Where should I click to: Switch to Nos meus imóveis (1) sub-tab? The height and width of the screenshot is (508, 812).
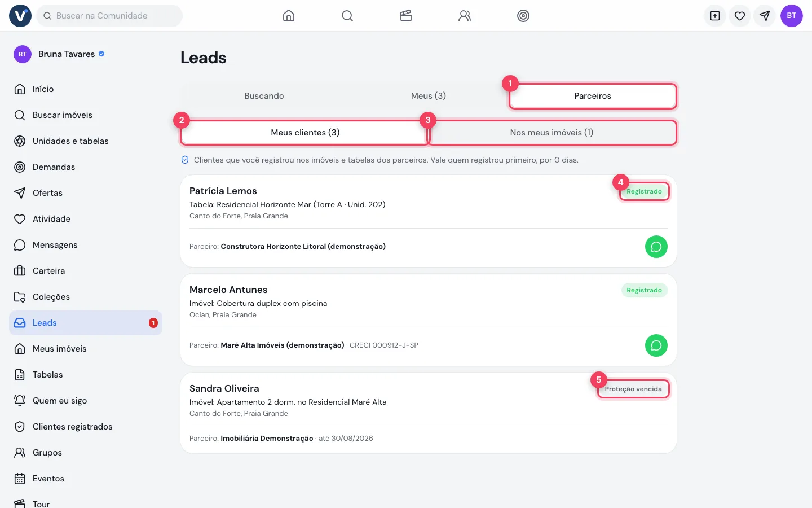click(552, 133)
